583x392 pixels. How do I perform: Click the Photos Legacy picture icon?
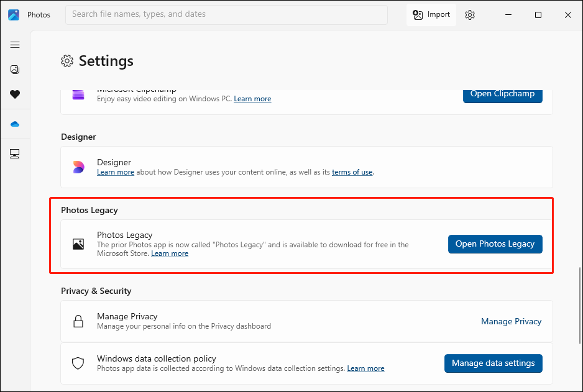pyautogui.click(x=78, y=244)
